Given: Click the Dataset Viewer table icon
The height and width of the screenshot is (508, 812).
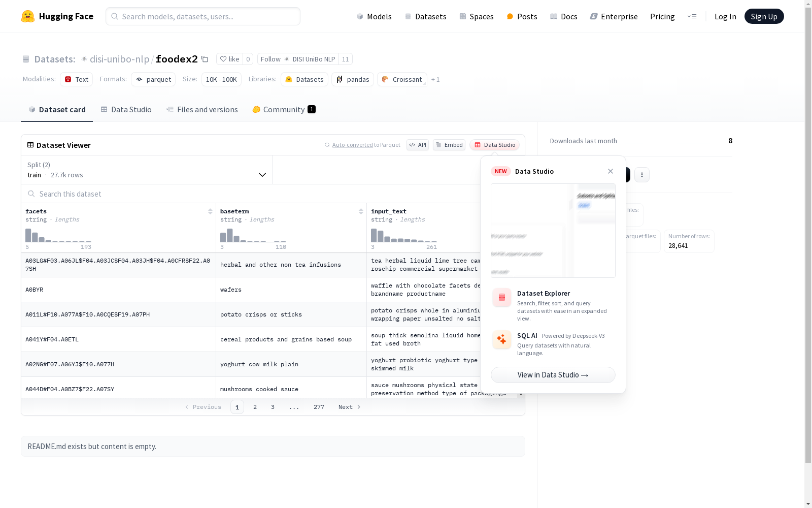Looking at the screenshot, I should click(x=30, y=145).
